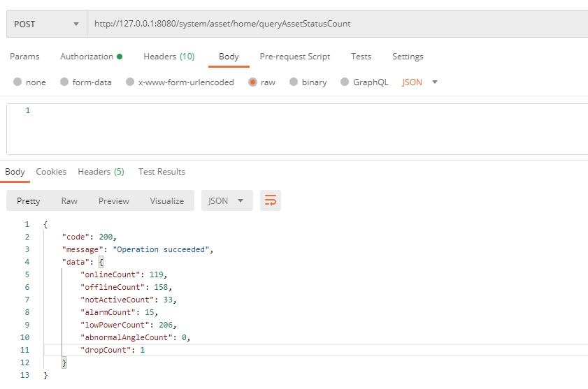Open the Authorization tab
This screenshot has height=389, width=588.
coord(90,57)
